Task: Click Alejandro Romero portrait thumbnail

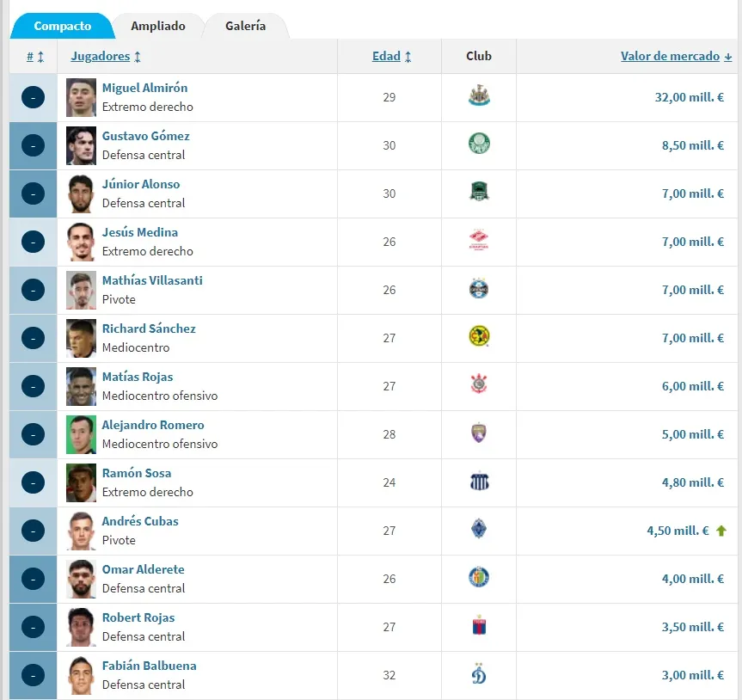Action: [x=82, y=434]
